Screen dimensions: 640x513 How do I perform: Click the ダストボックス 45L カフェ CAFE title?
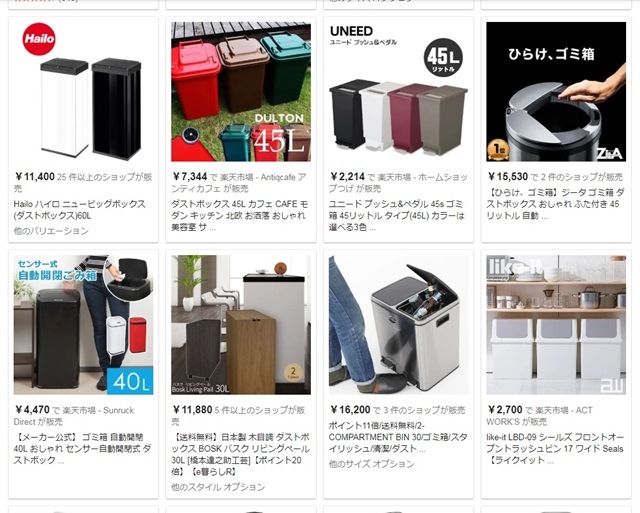point(240,215)
